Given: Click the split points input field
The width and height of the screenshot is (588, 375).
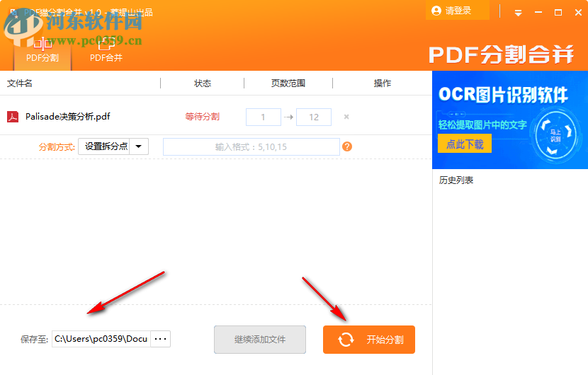Looking at the screenshot, I should tap(251, 147).
